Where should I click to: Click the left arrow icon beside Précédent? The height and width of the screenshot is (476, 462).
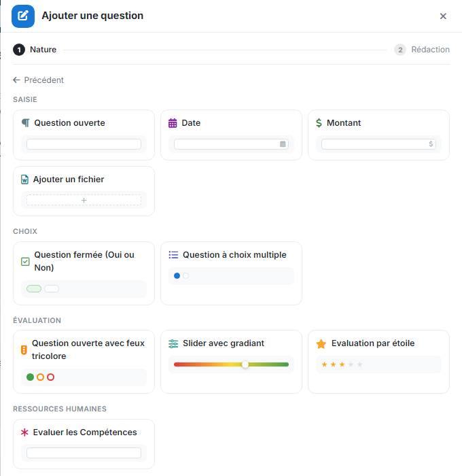[16, 80]
